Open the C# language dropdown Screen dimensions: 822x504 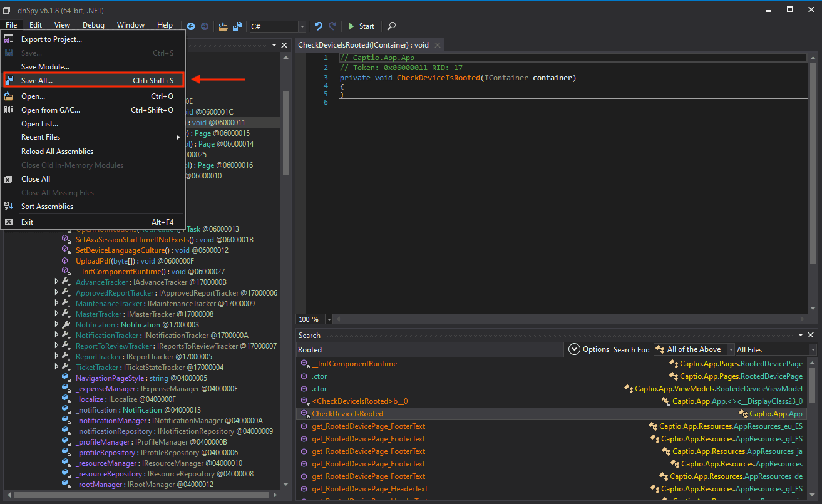(278, 26)
